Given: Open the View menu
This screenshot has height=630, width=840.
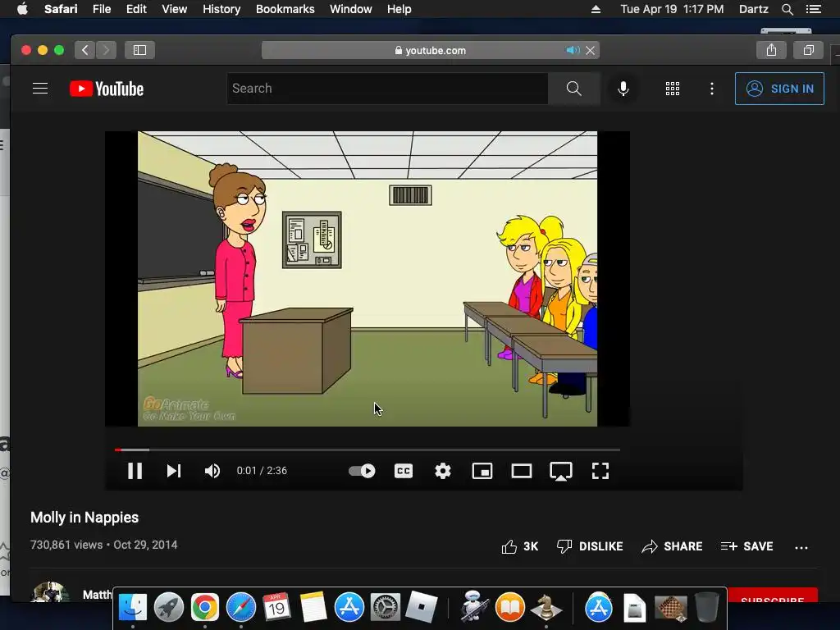Looking at the screenshot, I should pyautogui.click(x=174, y=9).
